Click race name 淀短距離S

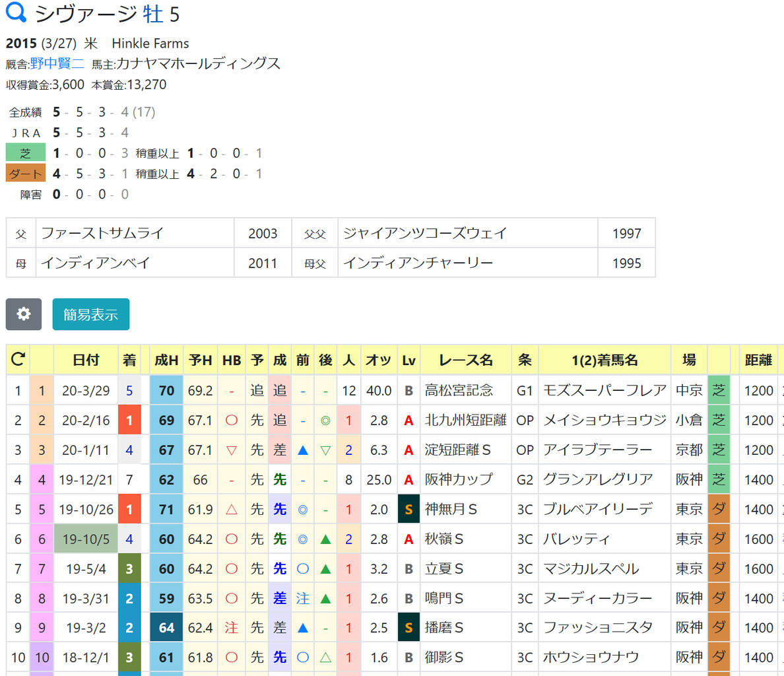coord(457,450)
